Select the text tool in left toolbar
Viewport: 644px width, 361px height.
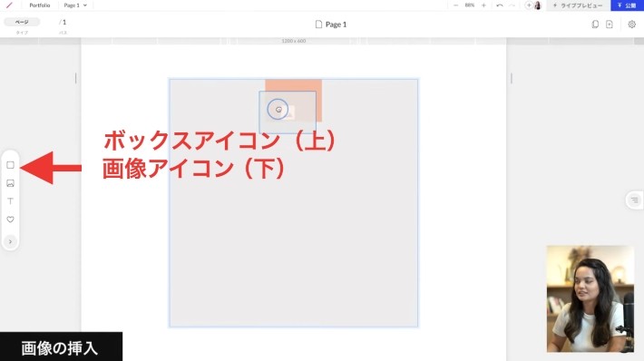pos(10,201)
